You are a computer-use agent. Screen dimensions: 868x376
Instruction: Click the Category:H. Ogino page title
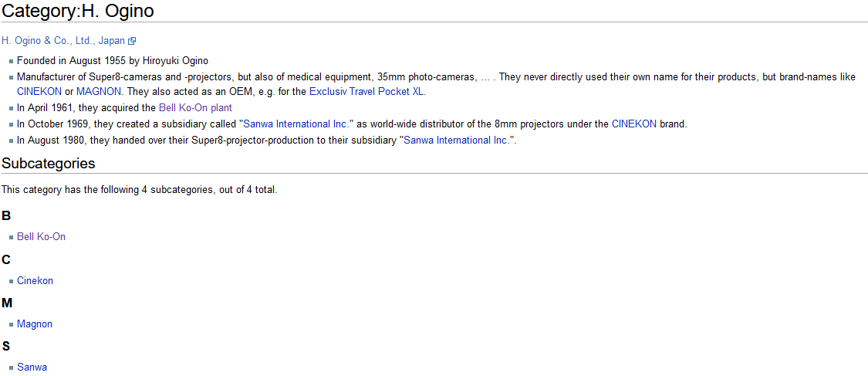(78, 11)
